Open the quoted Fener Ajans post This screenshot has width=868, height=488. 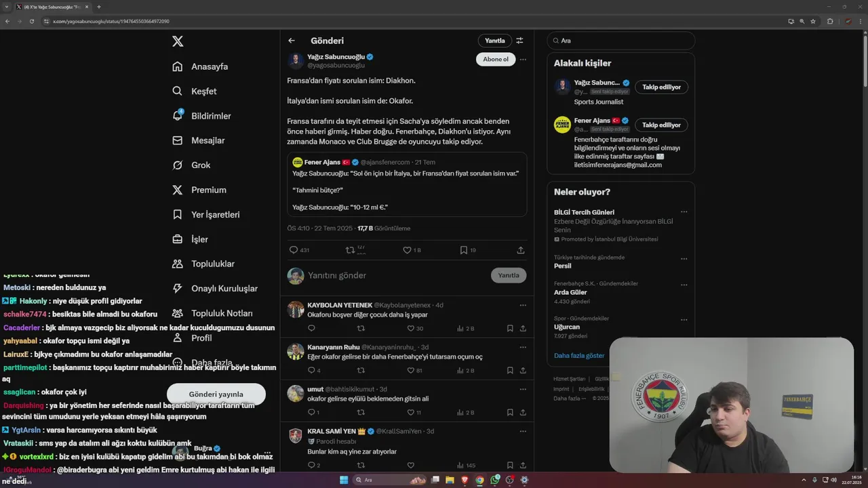(x=407, y=184)
